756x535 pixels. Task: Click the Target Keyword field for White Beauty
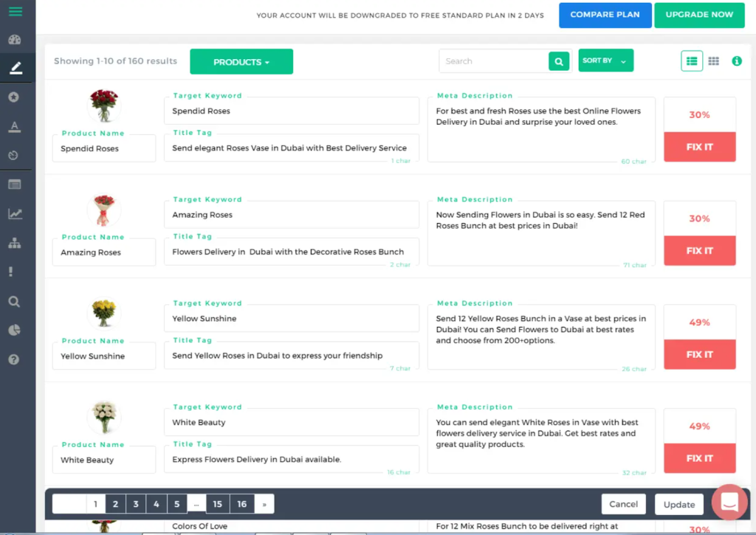click(x=291, y=423)
